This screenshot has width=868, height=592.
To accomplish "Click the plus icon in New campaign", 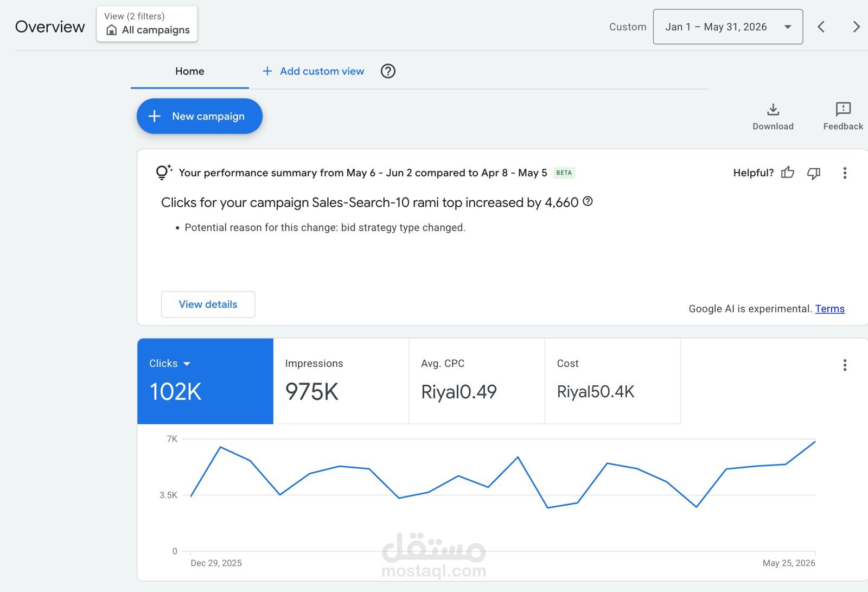I will click(x=155, y=116).
